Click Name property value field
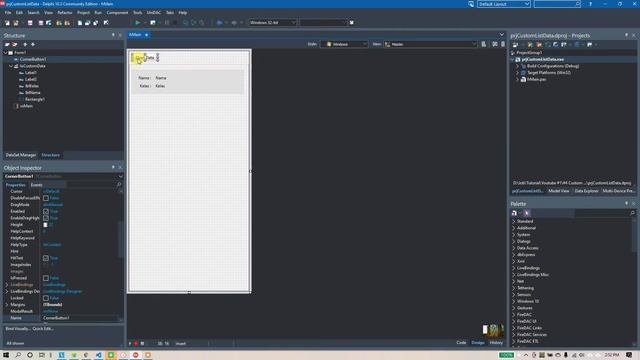The width and height of the screenshot is (640, 360). pos(80,318)
